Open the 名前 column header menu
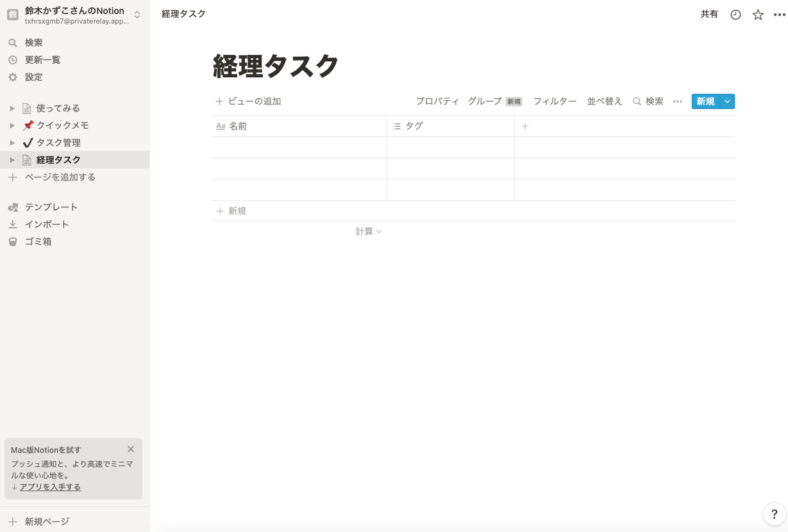 299,126
